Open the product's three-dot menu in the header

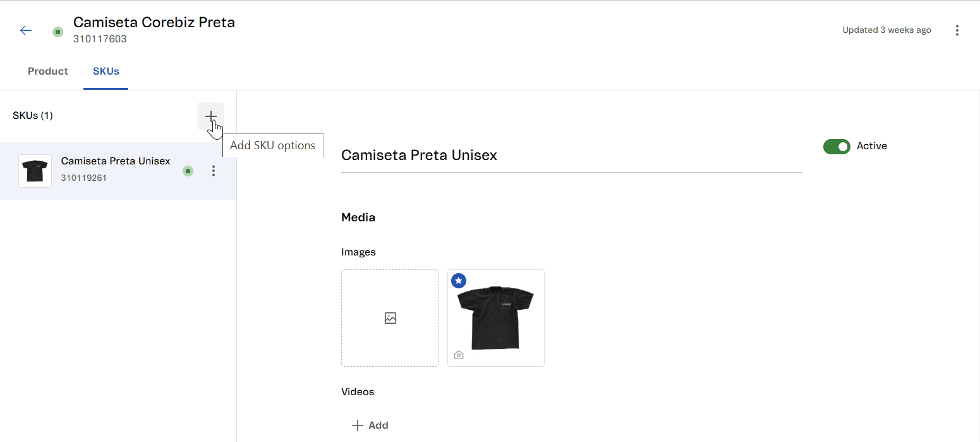pos(957,30)
